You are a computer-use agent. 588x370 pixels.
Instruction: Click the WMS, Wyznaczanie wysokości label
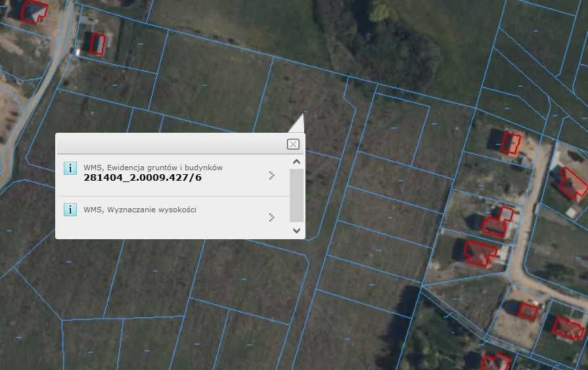click(140, 210)
